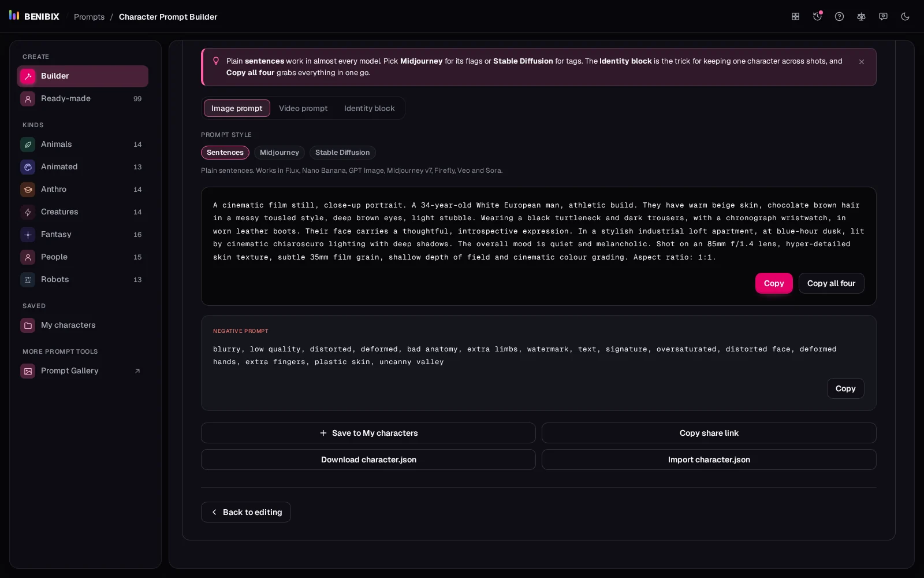Go Back to editing
924x578 pixels.
pyautogui.click(x=246, y=512)
